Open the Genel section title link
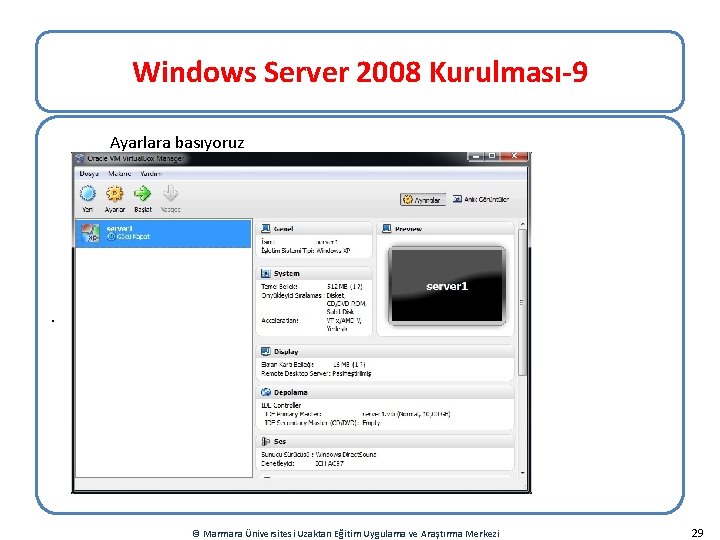 (x=283, y=229)
